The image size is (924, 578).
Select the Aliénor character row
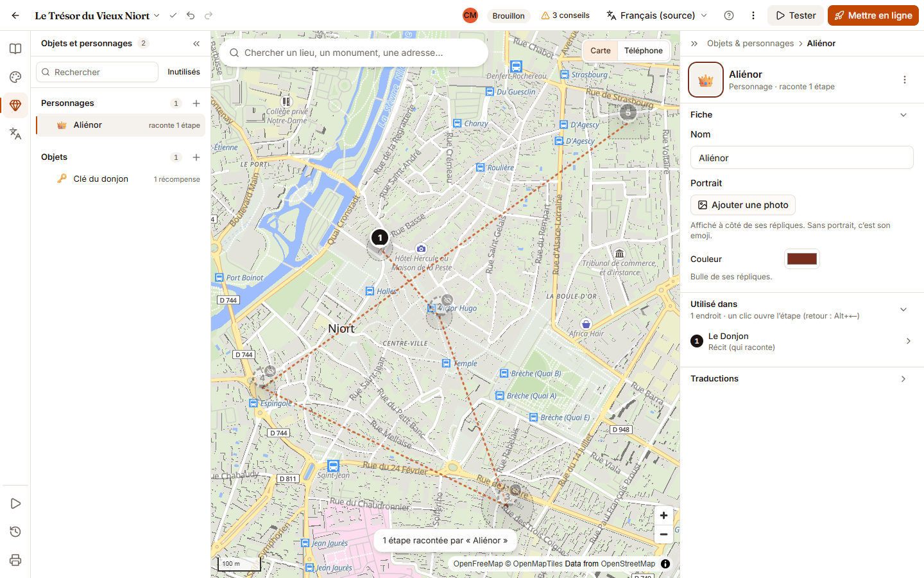tap(121, 125)
